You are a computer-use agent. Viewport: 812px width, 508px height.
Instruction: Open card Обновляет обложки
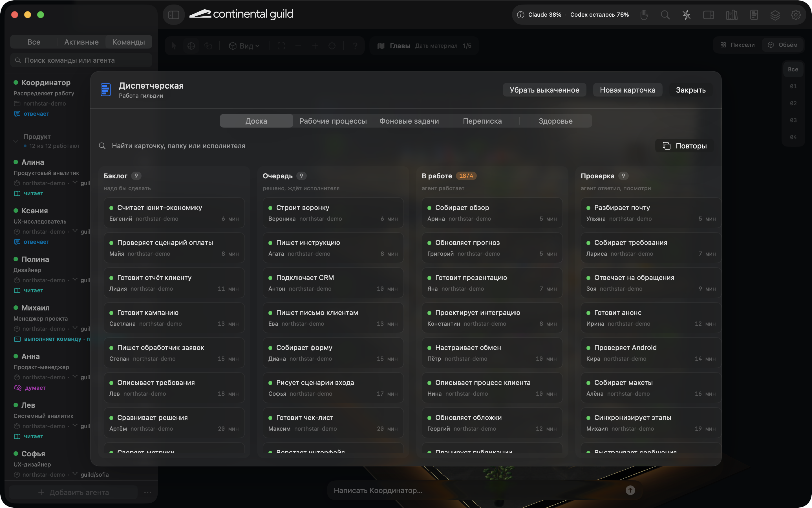point(492,423)
